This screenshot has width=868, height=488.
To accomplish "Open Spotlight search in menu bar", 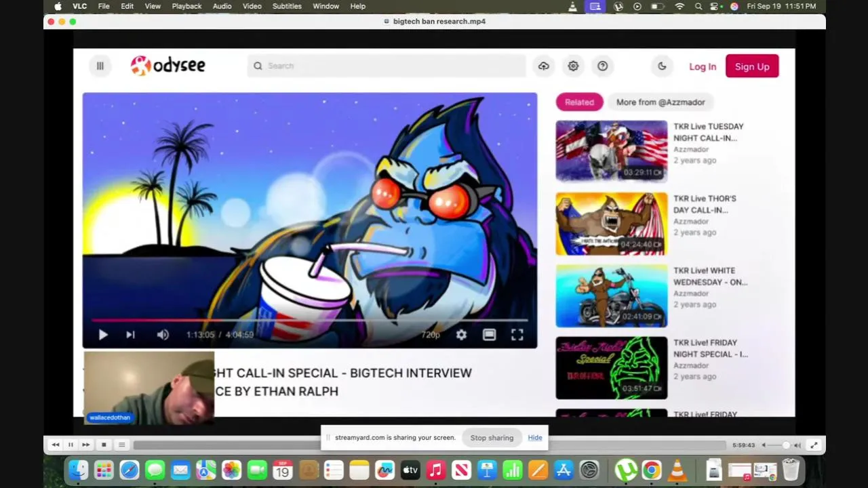I will (698, 6).
